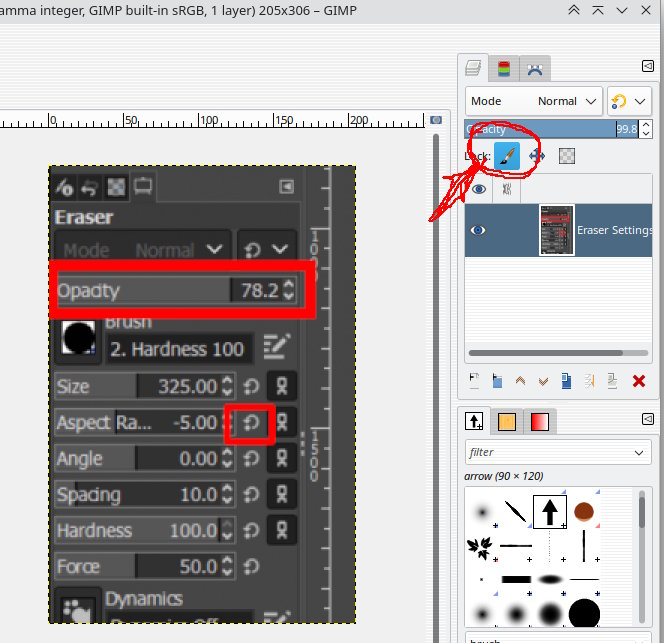Click the keep-above window button
The image size is (664, 643).
(x=598, y=10)
